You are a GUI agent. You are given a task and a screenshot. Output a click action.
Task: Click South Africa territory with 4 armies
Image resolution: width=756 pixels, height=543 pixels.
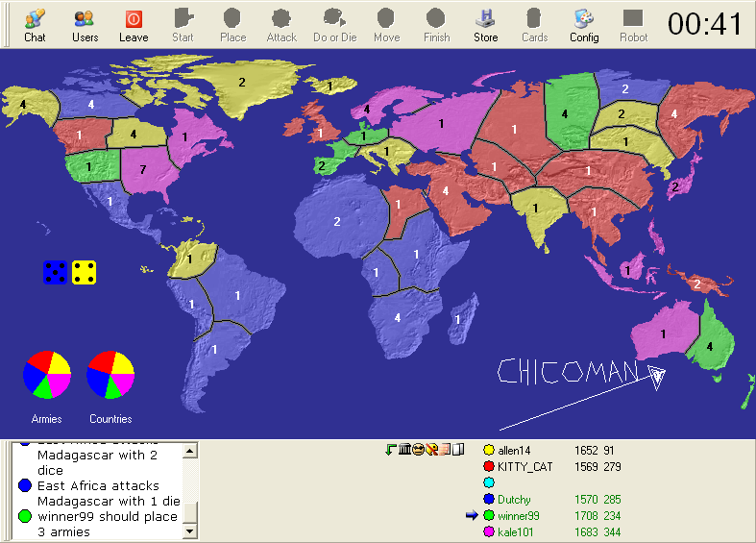pyautogui.click(x=398, y=318)
